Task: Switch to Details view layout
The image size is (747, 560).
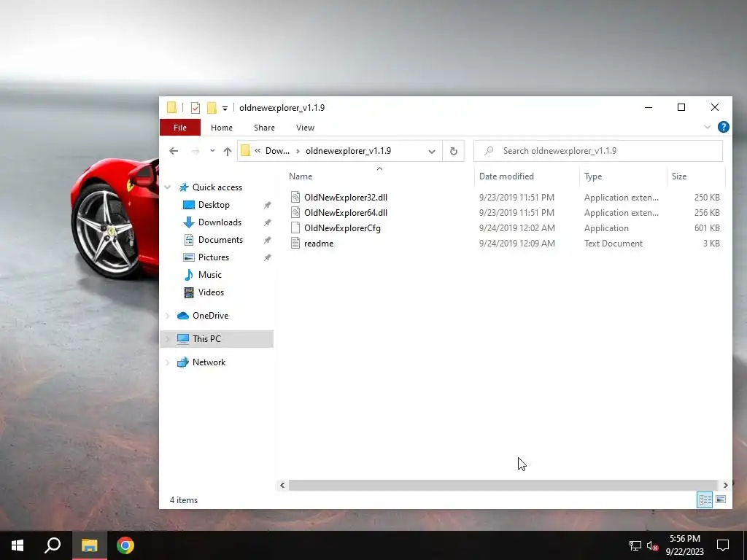Action: point(705,500)
